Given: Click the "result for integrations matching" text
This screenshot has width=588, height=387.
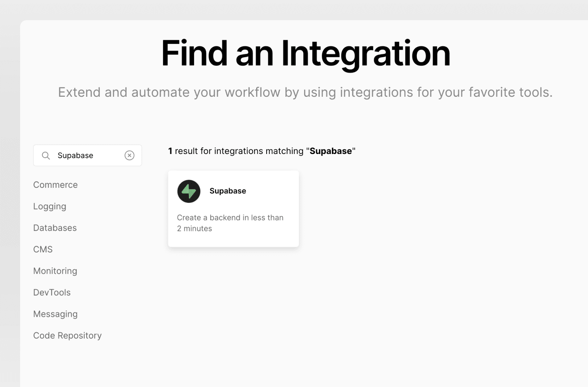Looking at the screenshot, I should click(239, 151).
